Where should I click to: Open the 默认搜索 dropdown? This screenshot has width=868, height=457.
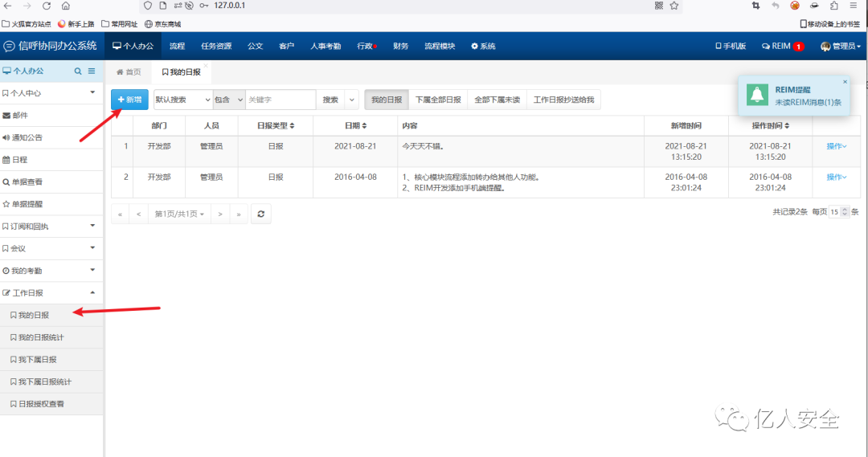(x=182, y=100)
